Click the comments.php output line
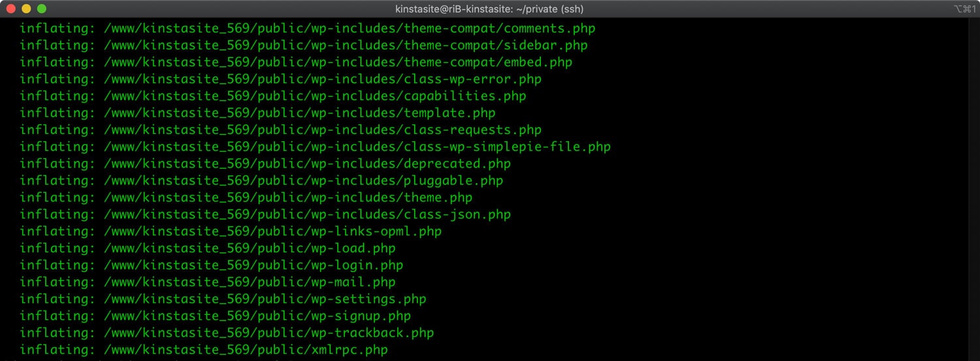 pyautogui.click(x=307, y=29)
